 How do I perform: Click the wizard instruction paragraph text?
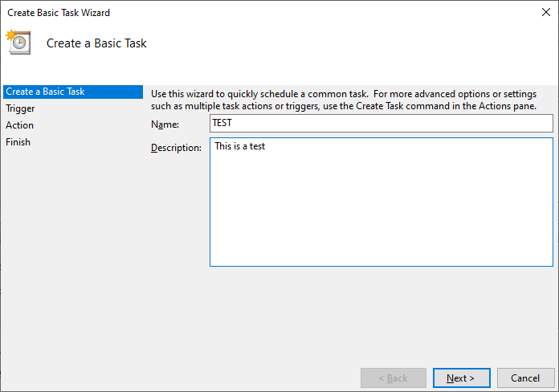pos(344,100)
